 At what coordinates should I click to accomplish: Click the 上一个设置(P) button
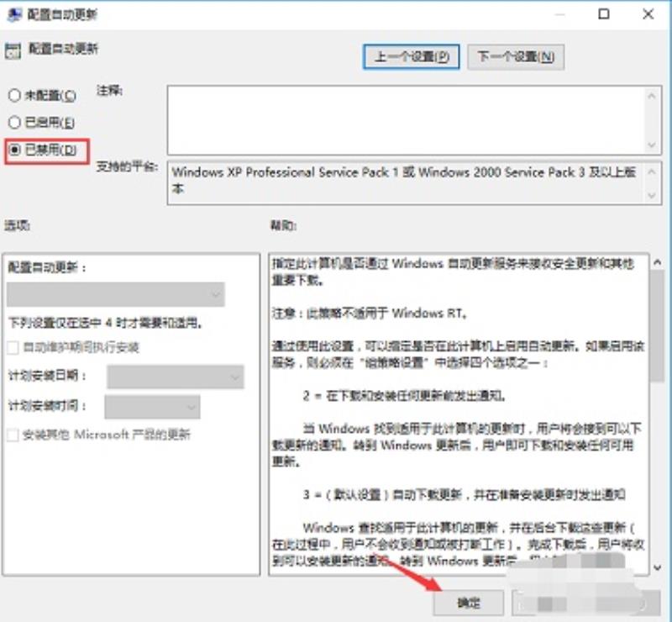(412, 56)
